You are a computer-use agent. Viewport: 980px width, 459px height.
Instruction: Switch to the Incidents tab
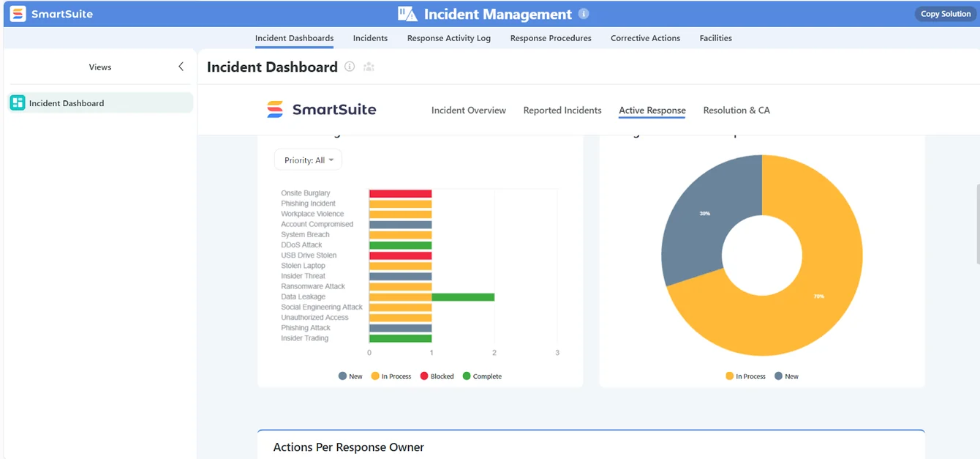370,38
